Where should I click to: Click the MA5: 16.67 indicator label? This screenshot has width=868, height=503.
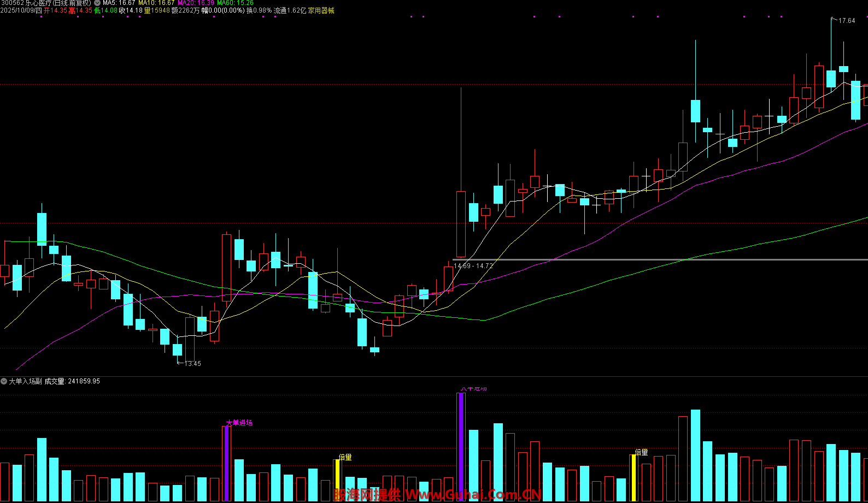pyautogui.click(x=119, y=3)
